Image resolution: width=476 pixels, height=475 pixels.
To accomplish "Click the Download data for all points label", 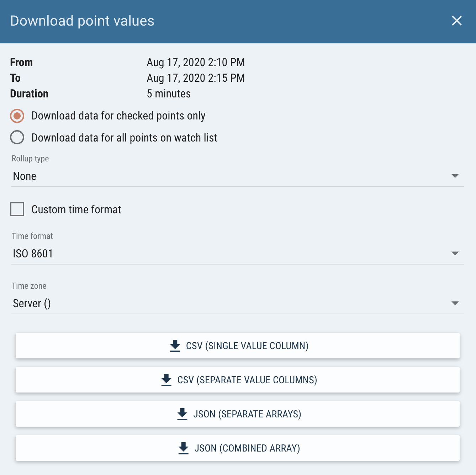I will [x=124, y=138].
